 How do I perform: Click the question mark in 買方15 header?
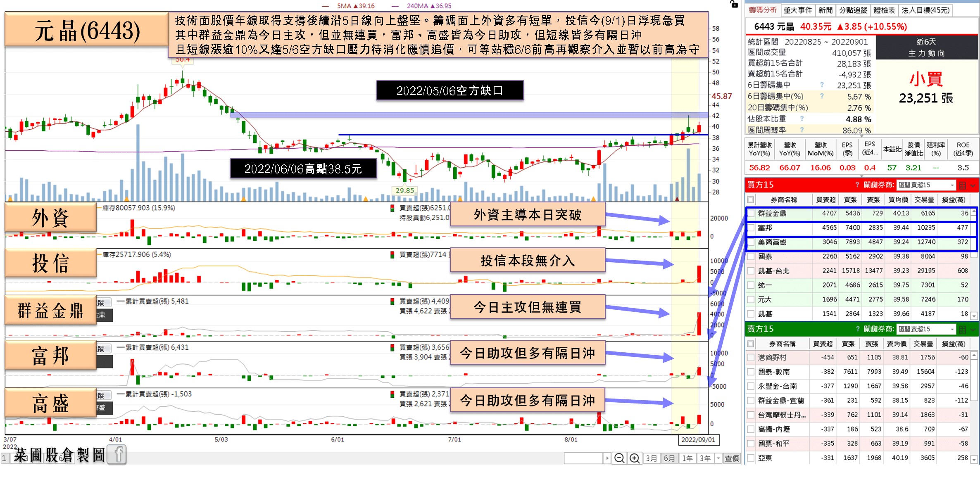point(857,185)
